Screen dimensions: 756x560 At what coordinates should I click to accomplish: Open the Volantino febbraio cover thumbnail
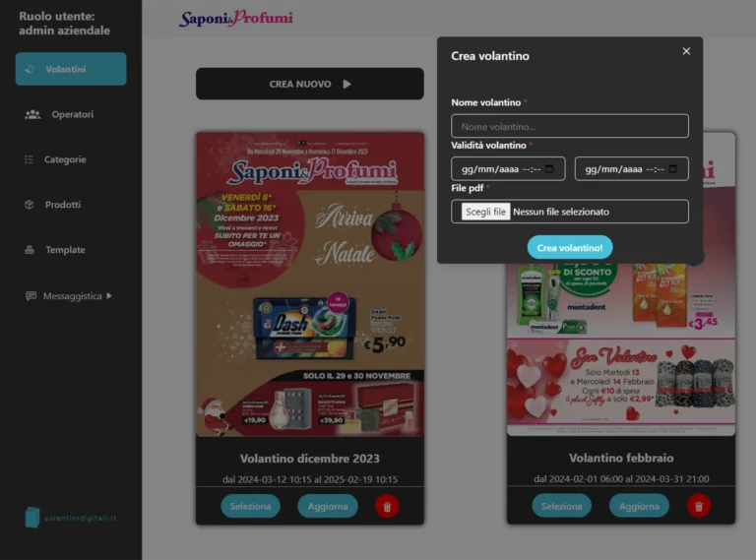pos(621,349)
